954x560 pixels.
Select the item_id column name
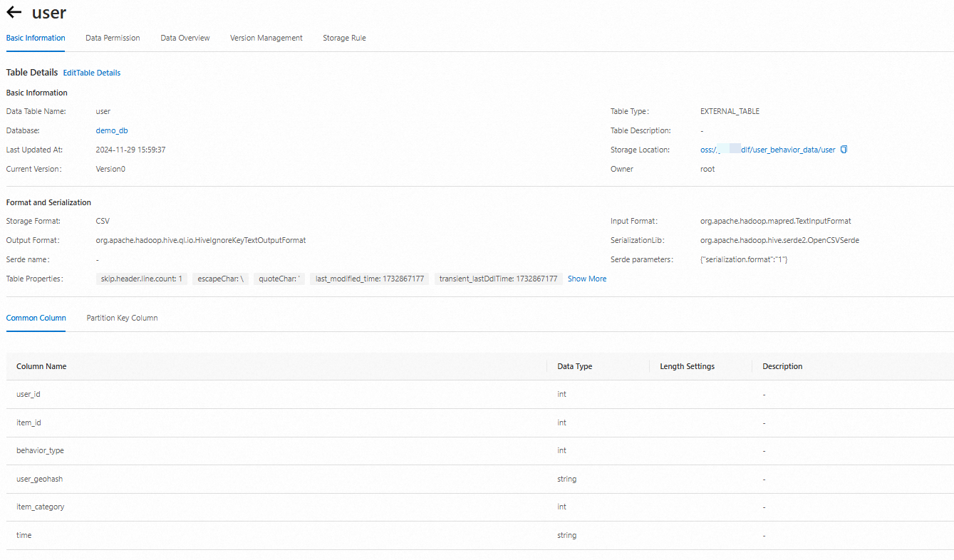(x=28, y=422)
